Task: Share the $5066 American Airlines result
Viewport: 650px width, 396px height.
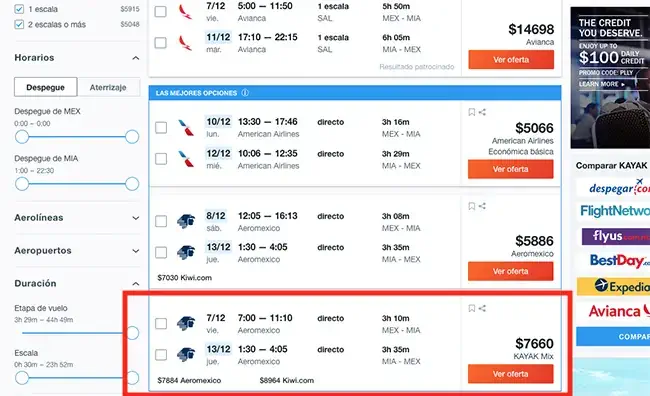Action: pyautogui.click(x=482, y=112)
